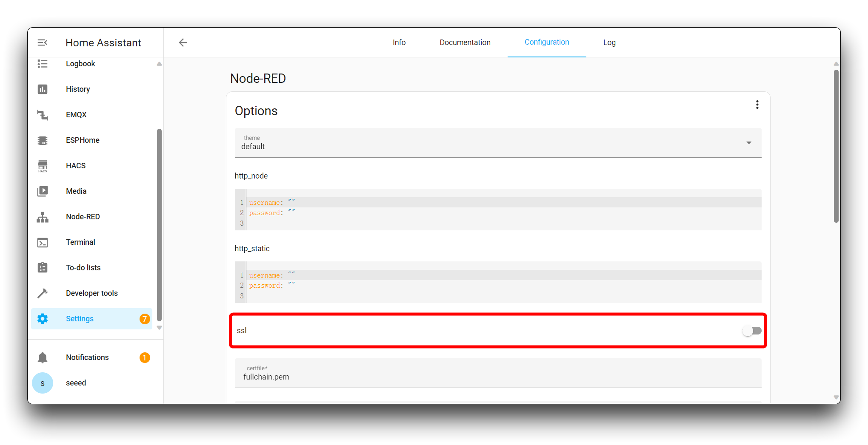Collapse the sidebar with the hamburger icon
Image resolution: width=868 pixels, height=445 pixels.
[43, 43]
